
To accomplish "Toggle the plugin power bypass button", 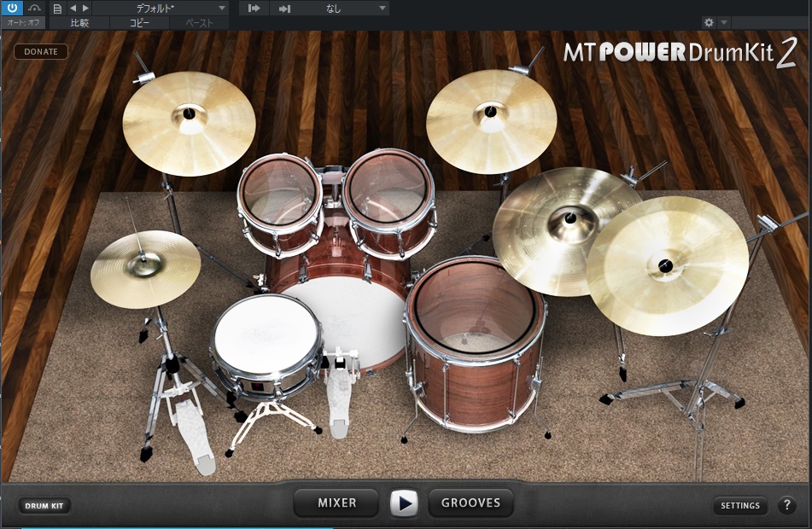I will (x=13, y=8).
